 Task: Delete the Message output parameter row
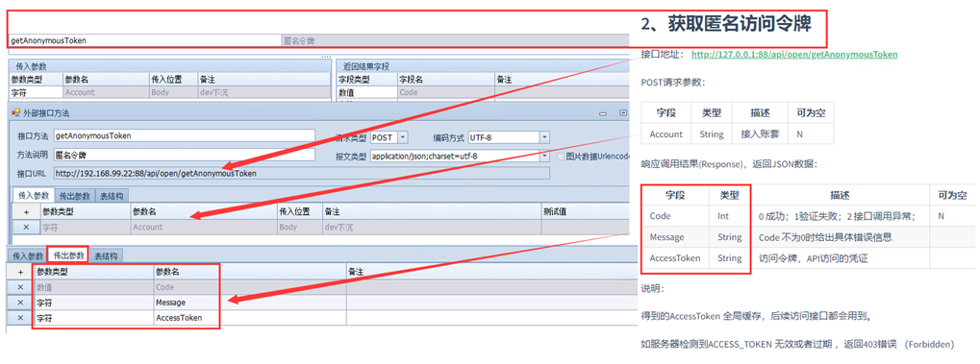[x=20, y=303]
